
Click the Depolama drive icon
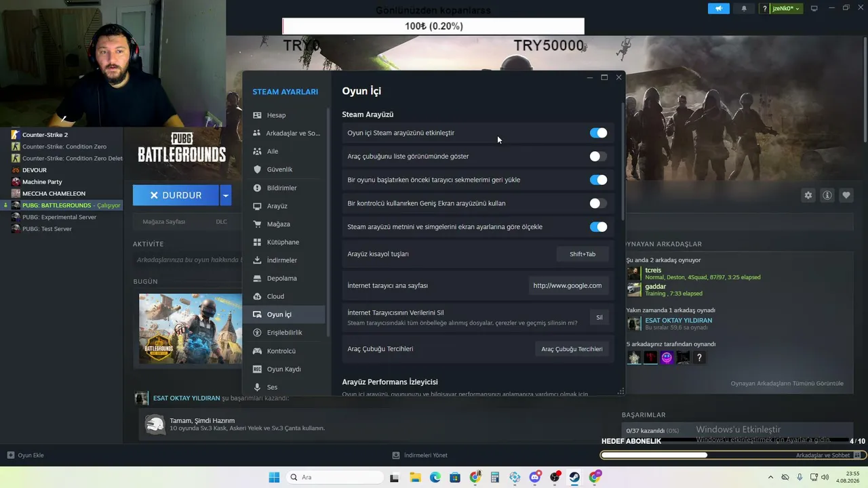click(257, 278)
